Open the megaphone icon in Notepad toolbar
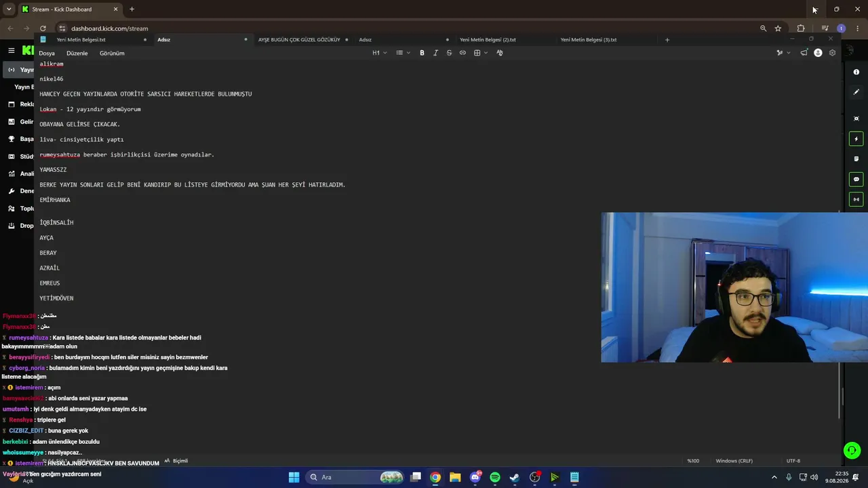 pyautogui.click(x=804, y=53)
